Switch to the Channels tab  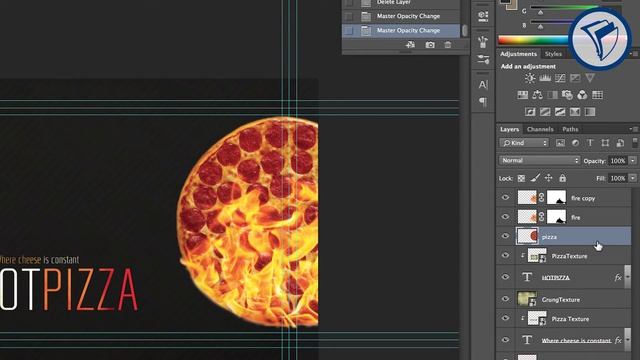540,129
